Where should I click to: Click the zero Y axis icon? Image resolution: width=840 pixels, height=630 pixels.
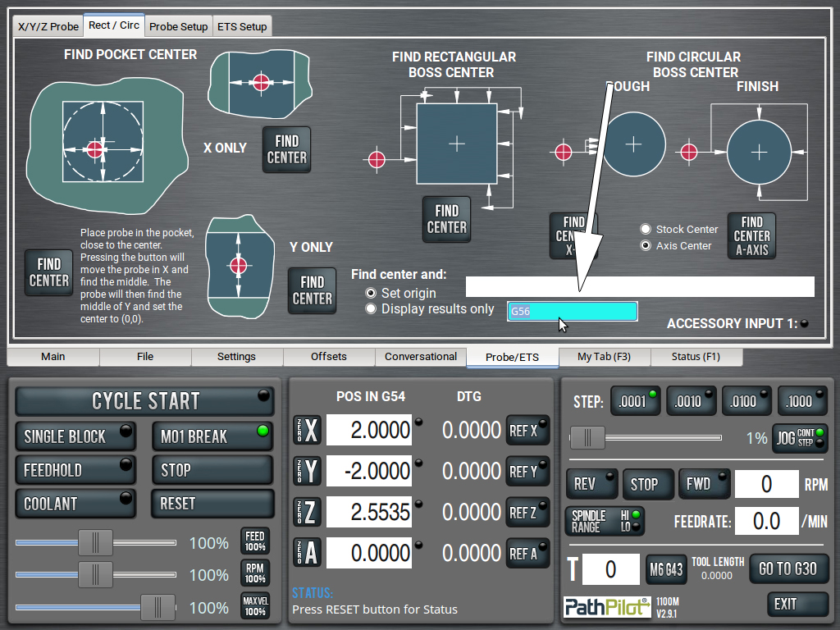pos(308,471)
